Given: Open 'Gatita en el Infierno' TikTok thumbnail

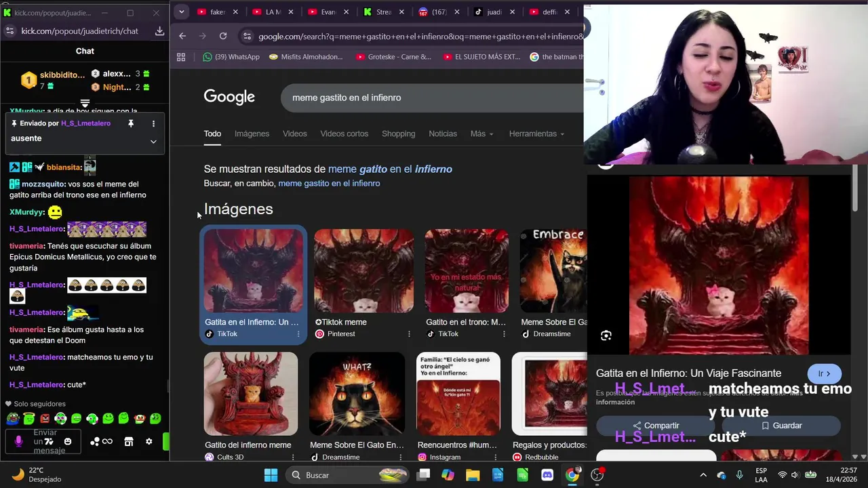Looking at the screenshot, I should (x=254, y=270).
